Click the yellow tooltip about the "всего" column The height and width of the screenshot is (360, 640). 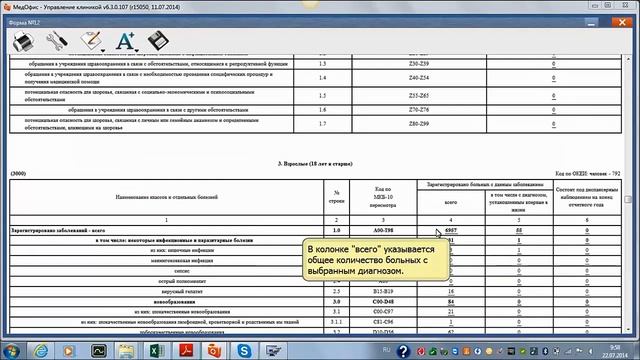(x=376, y=260)
